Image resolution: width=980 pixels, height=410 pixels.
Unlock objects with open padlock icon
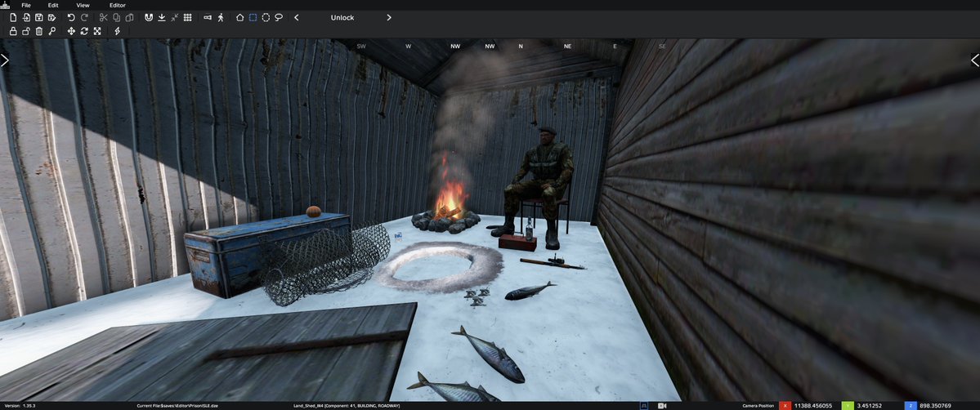pyautogui.click(x=26, y=31)
